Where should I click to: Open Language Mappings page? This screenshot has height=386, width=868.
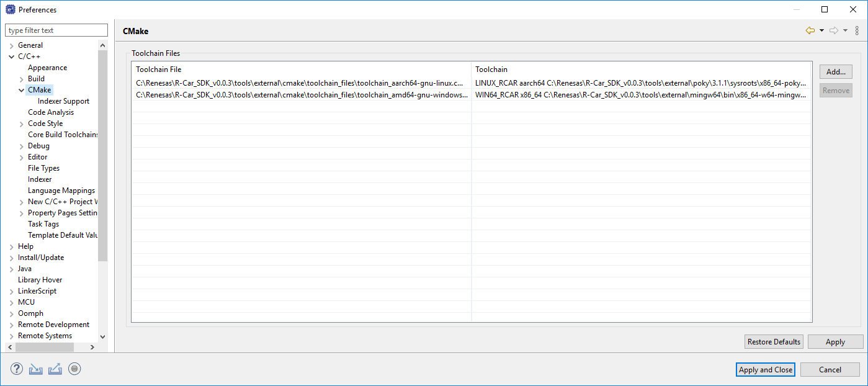[61, 191]
